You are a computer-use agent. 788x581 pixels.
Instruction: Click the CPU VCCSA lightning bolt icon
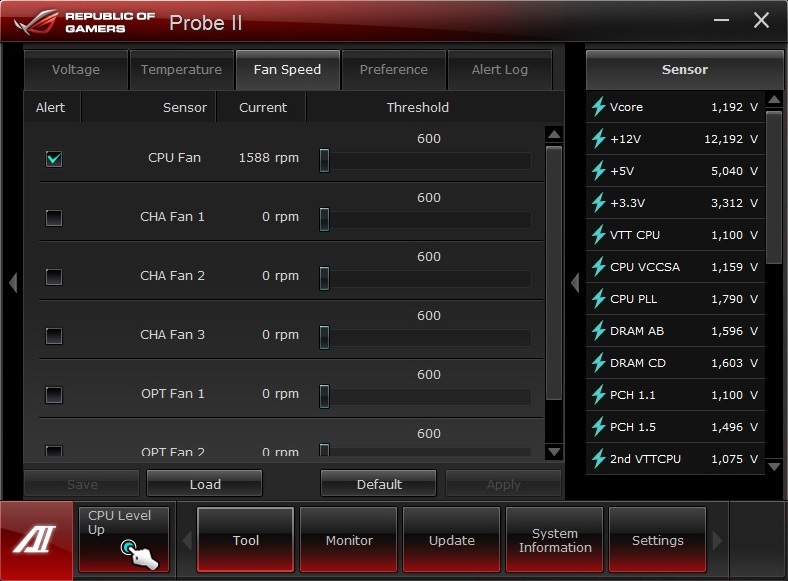point(599,267)
